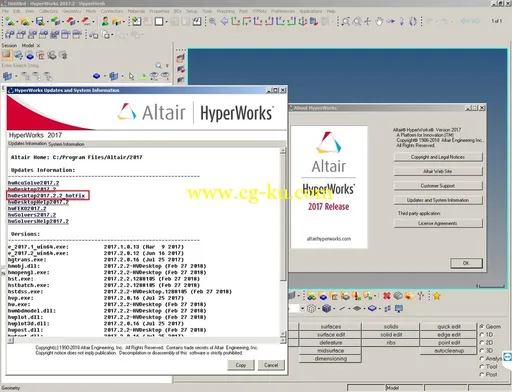This screenshot has width=512, height=392.
Task: Click the Enter Search String field
Action: 77,66
